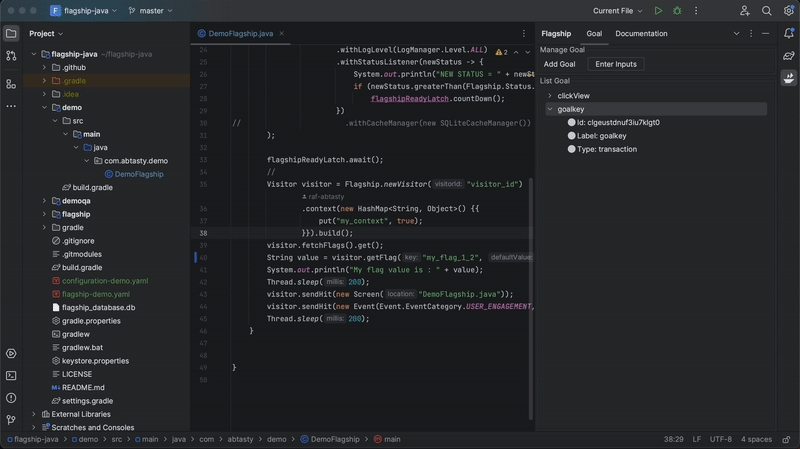
Task: Open flagship-demo.yaml in the project tree
Action: [95, 294]
